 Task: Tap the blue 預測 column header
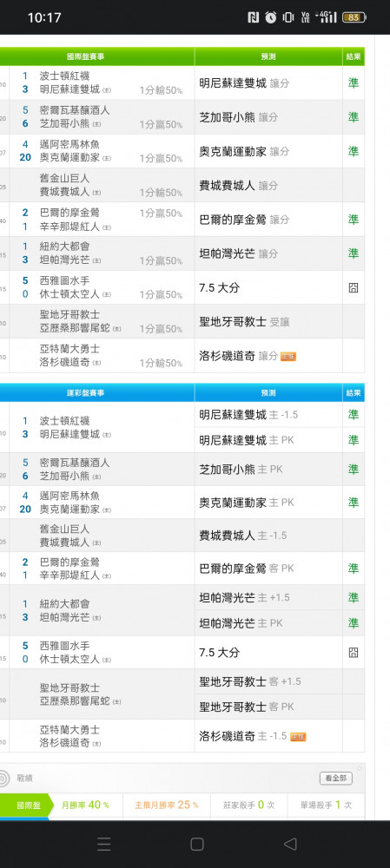click(x=268, y=392)
